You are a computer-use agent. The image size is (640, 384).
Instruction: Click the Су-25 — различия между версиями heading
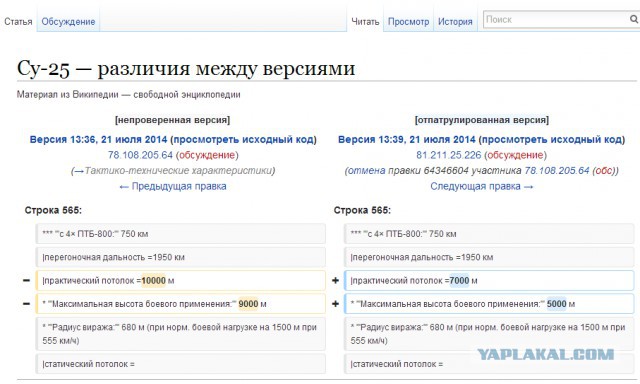[186, 68]
